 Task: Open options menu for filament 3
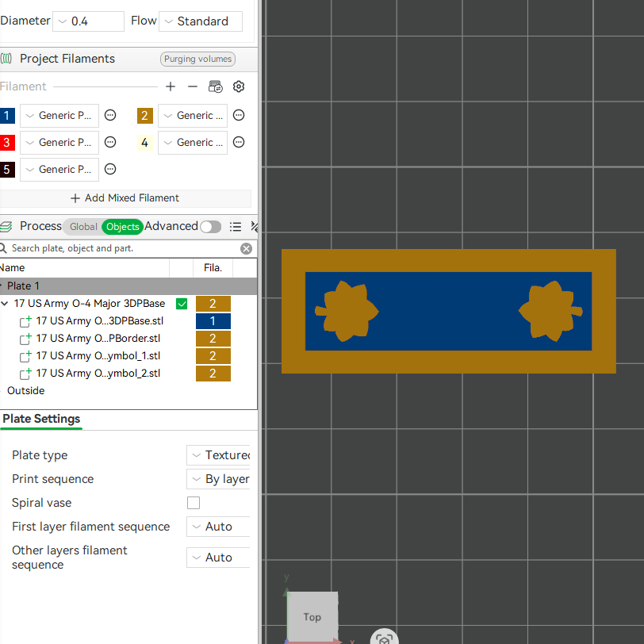click(110, 143)
